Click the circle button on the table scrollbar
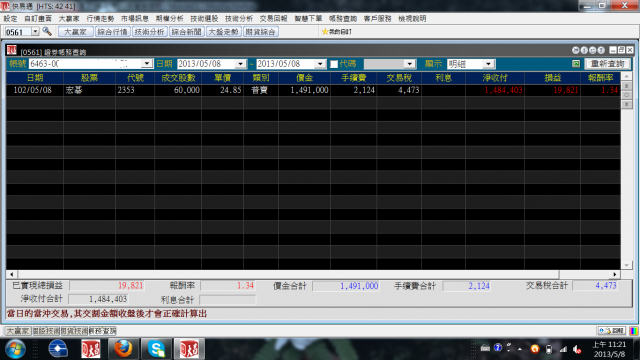This screenshot has height=360, width=640. click(x=627, y=95)
